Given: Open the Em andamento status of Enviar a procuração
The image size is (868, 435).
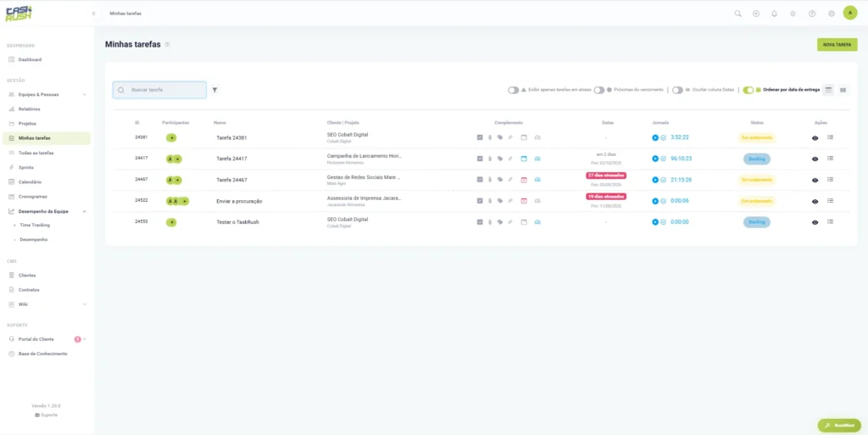Looking at the screenshot, I should click(757, 201).
